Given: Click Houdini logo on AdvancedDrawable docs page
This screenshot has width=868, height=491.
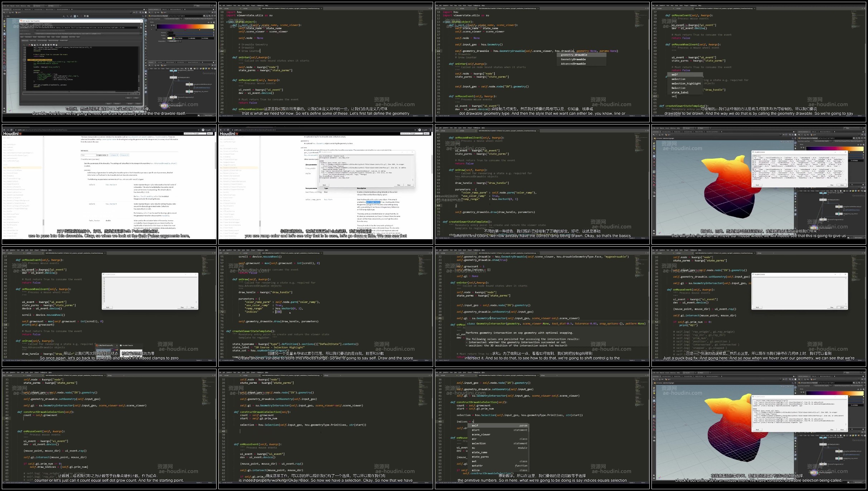Looking at the screenshot, I should click(12, 134).
